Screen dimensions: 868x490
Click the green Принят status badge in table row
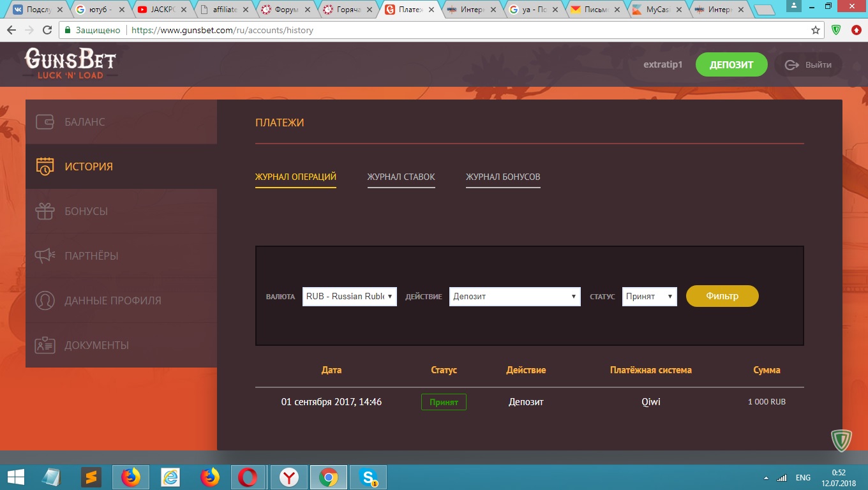(444, 402)
